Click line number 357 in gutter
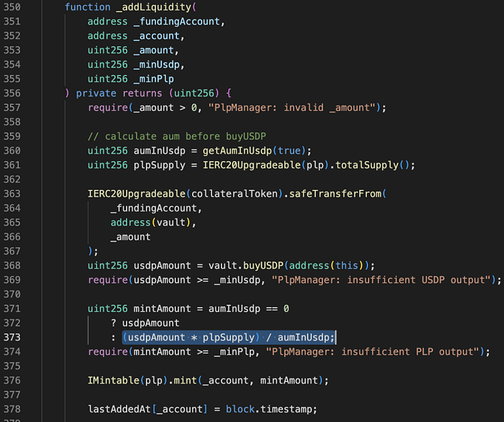 [x=12, y=108]
